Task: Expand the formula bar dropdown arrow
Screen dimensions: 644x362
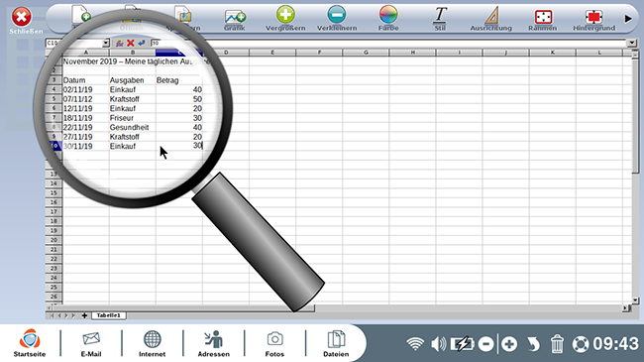Action: 632,43
